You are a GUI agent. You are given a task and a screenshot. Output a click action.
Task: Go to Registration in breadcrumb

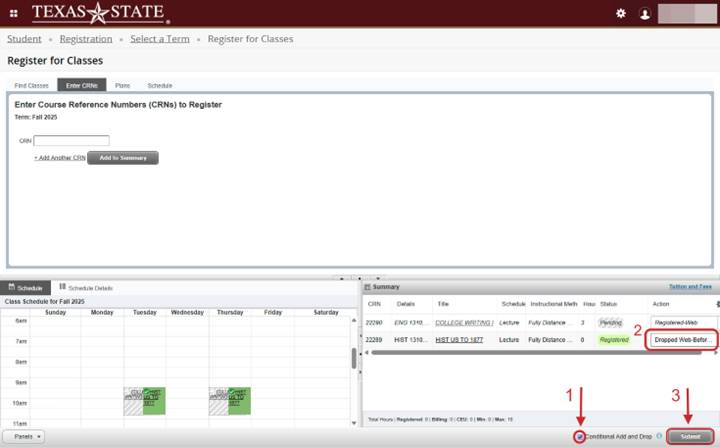(x=86, y=39)
